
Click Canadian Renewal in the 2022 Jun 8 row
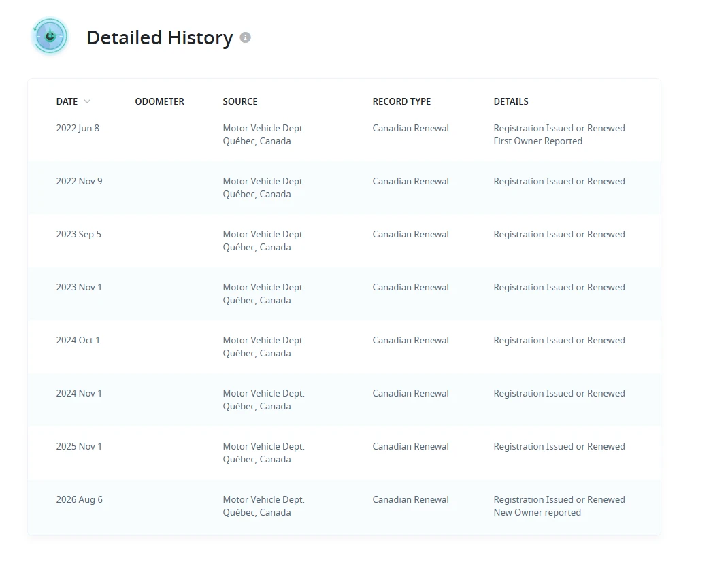[410, 128]
